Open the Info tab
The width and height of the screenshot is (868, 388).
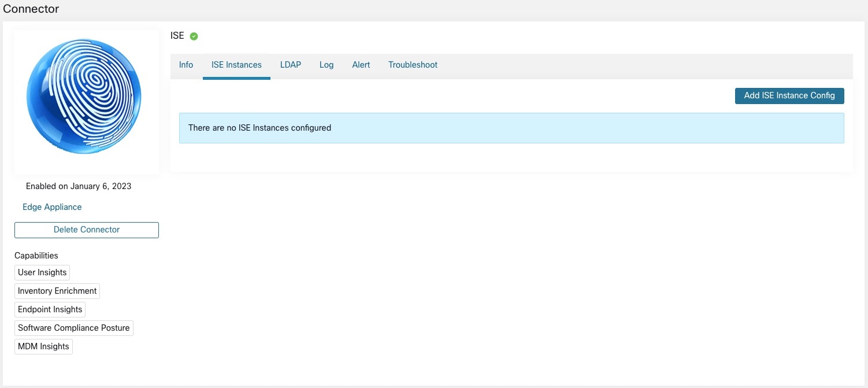tap(186, 65)
